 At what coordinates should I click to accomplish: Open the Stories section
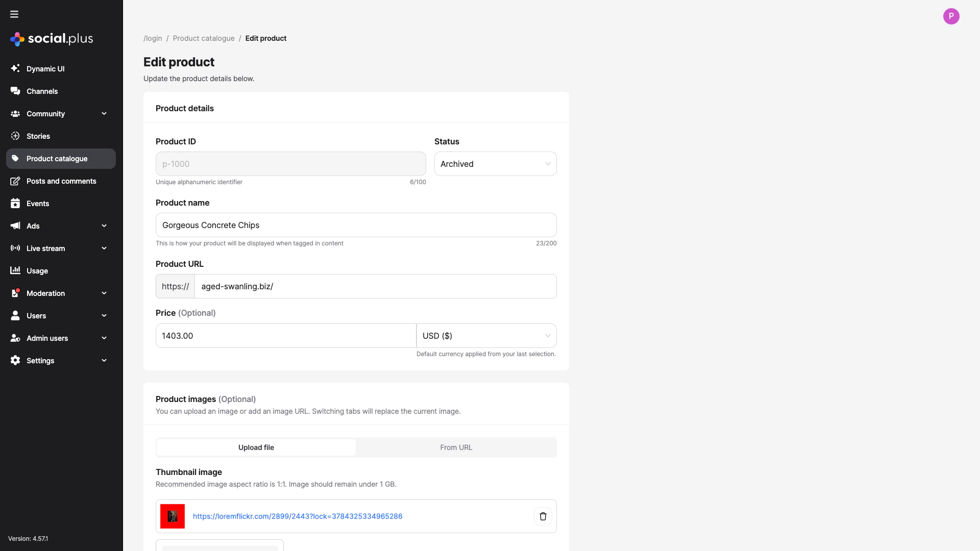[37, 136]
